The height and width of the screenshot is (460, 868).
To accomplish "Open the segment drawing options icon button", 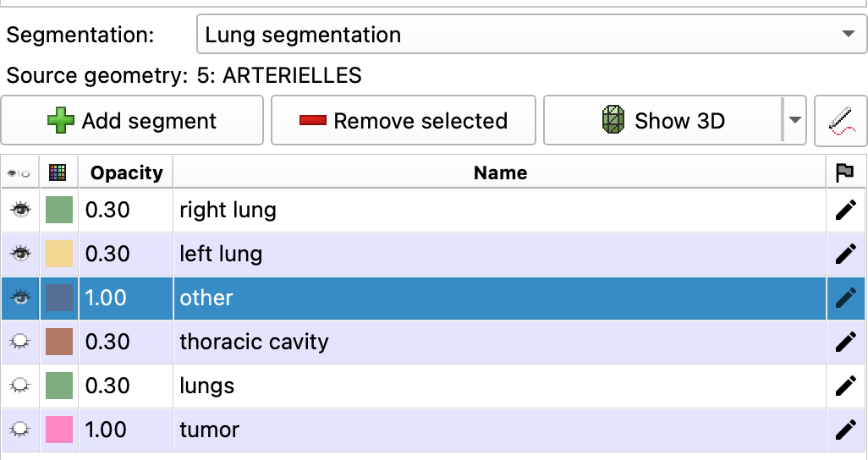I will (x=841, y=121).
